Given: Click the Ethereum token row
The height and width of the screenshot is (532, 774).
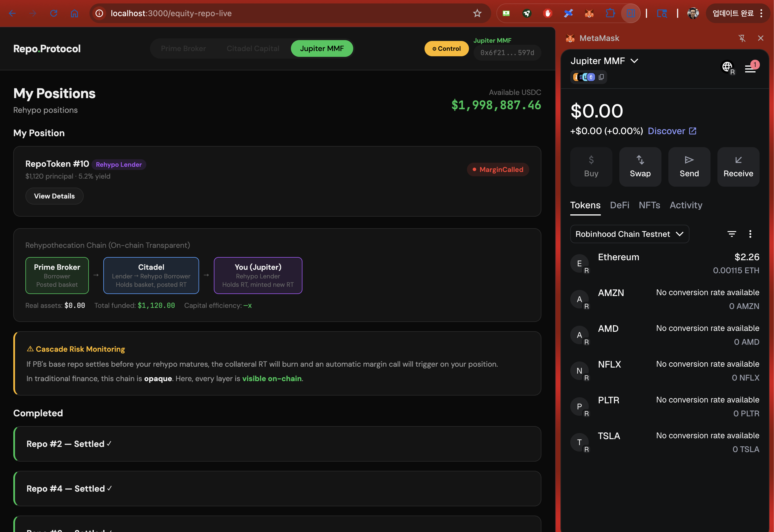Looking at the screenshot, I should pyautogui.click(x=664, y=263).
